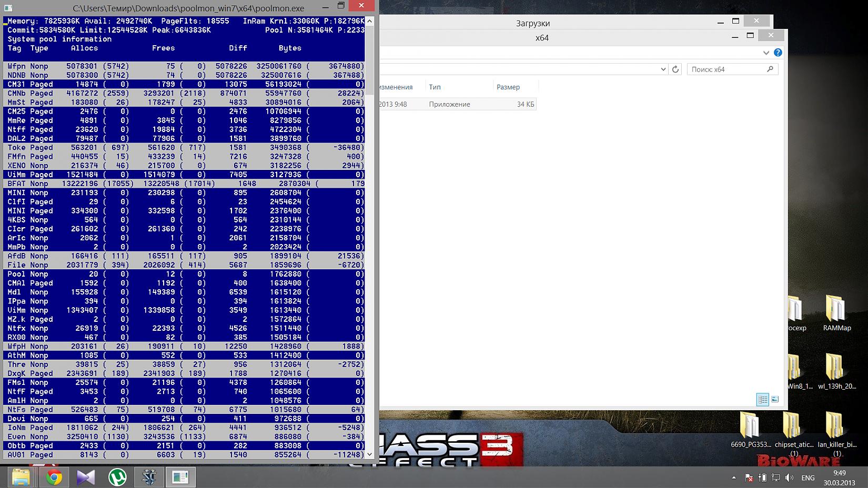Sort files by Размер column

508,87
